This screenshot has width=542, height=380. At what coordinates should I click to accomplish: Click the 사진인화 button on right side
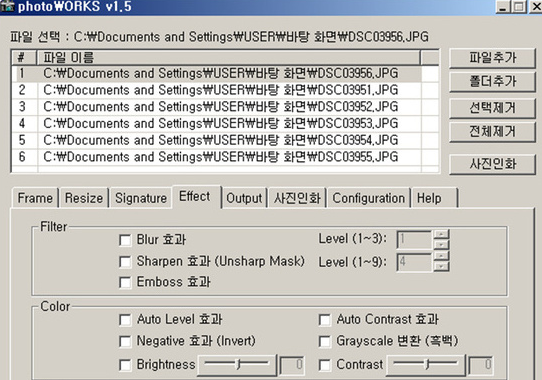pos(492,164)
